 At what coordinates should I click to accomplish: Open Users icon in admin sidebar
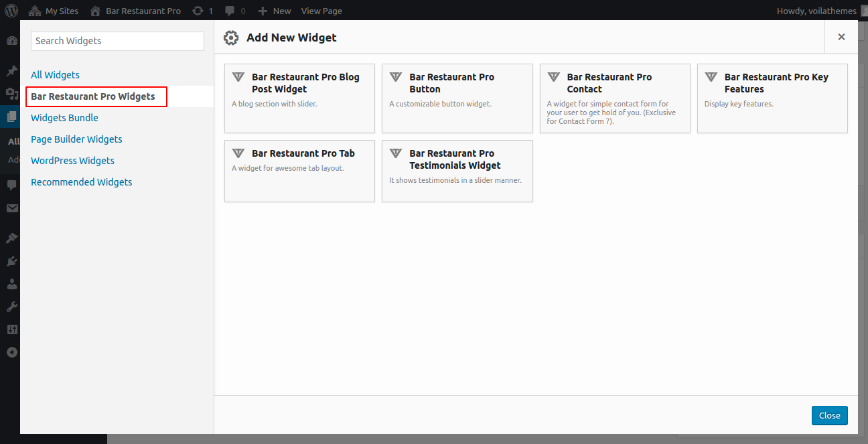(11, 284)
